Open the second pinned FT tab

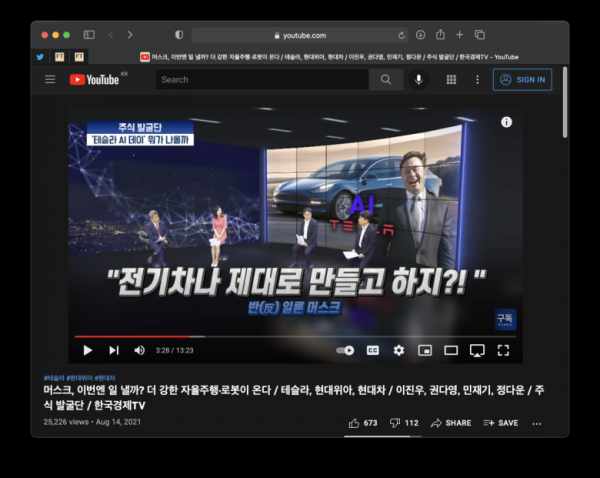click(x=79, y=57)
